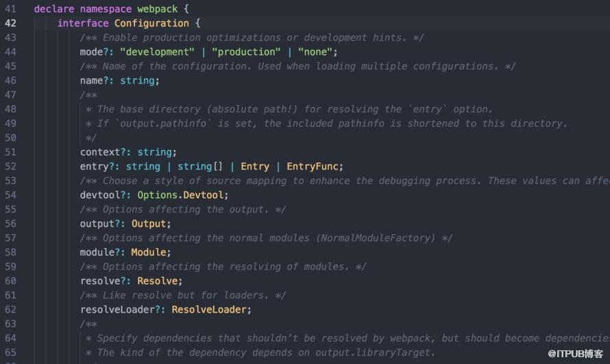Click the 'name?' property

click(x=94, y=80)
